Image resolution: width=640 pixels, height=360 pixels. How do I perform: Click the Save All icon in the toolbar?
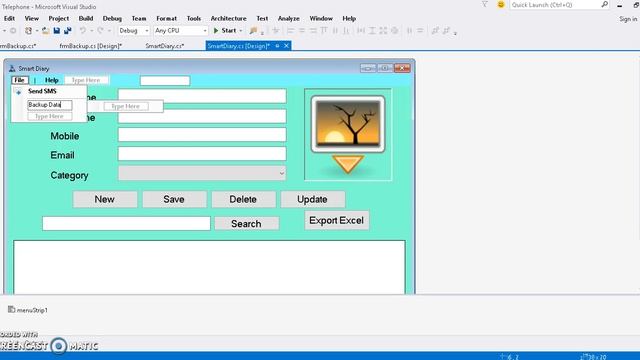point(67,31)
